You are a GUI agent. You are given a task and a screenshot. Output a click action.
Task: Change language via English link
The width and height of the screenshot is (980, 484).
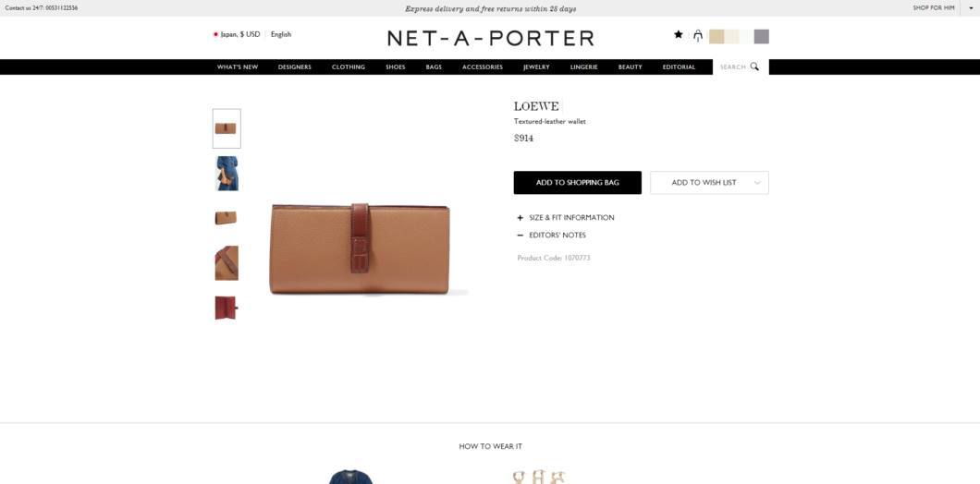click(x=281, y=34)
